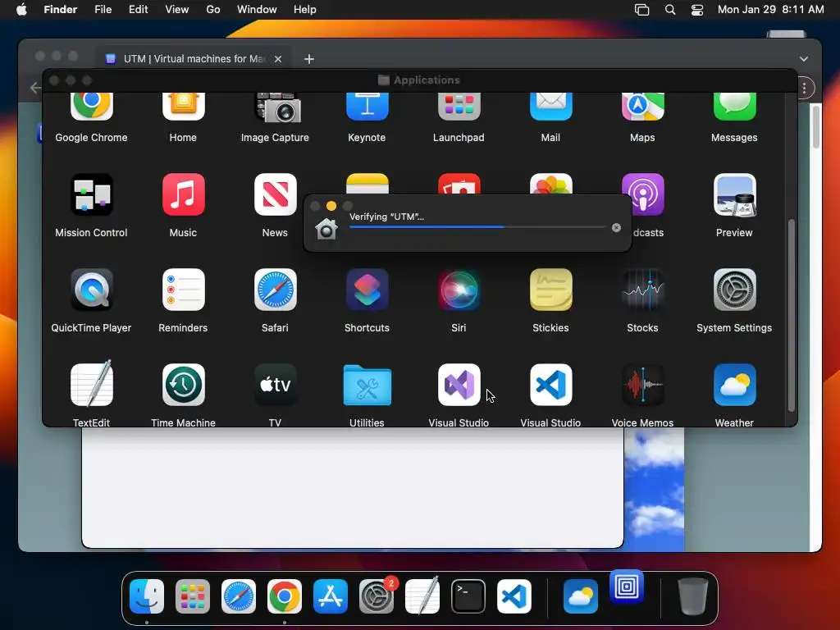Screen dimensions: 840x630
Task: Open the Window menu
Action: (257, 10)
